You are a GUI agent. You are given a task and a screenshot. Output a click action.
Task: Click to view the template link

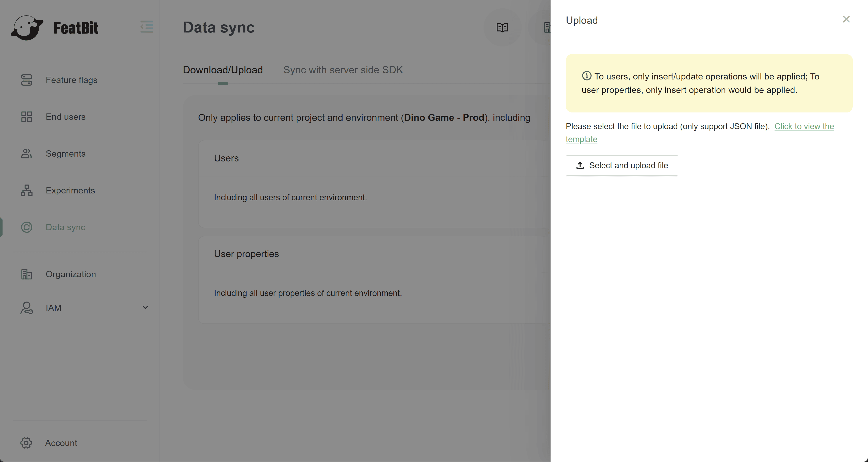[x=804, y=126]
